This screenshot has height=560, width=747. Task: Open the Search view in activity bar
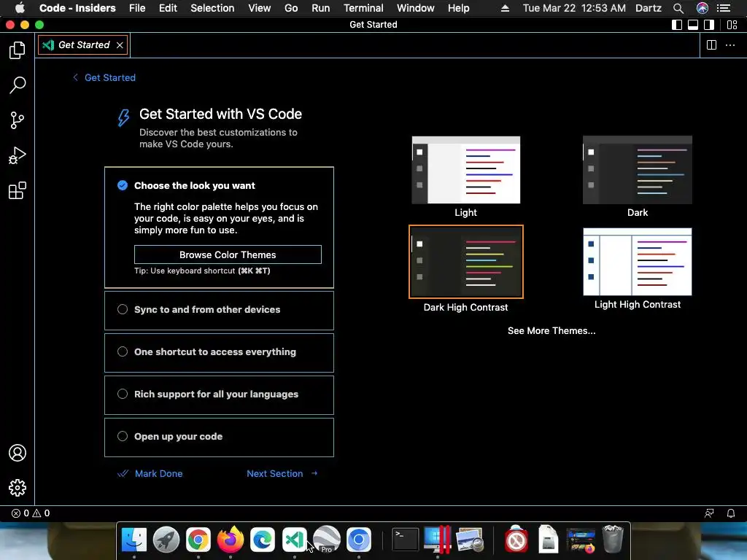[18, 85]
